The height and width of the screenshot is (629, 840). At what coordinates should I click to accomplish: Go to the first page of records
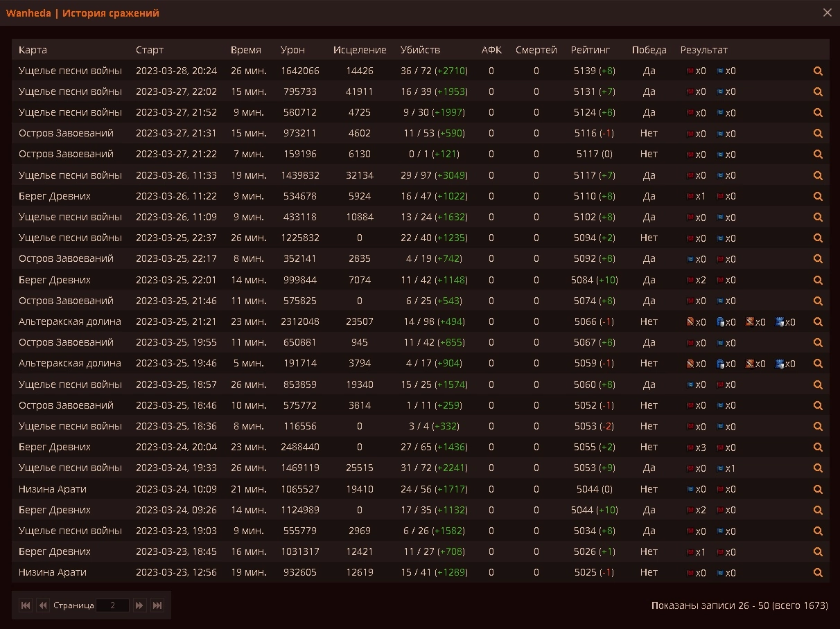[x=26, y=605]
